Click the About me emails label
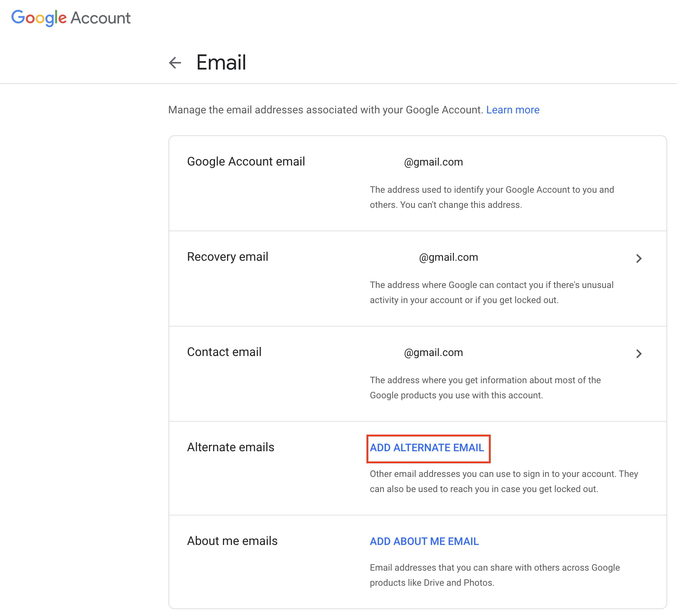Screen dimensions: 677x616 point(232,541)
